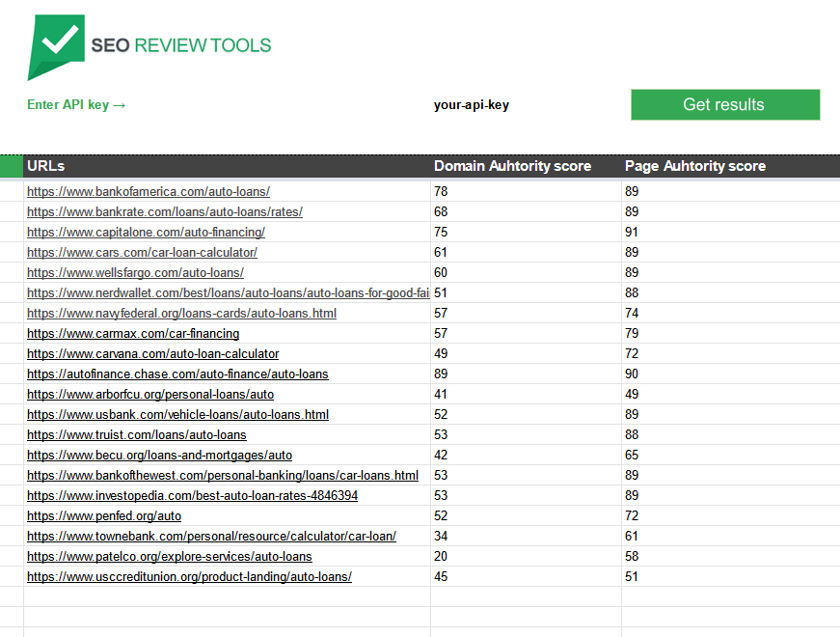Click the Enter API key label
This screenshot has height=637, width=840.
76,105
